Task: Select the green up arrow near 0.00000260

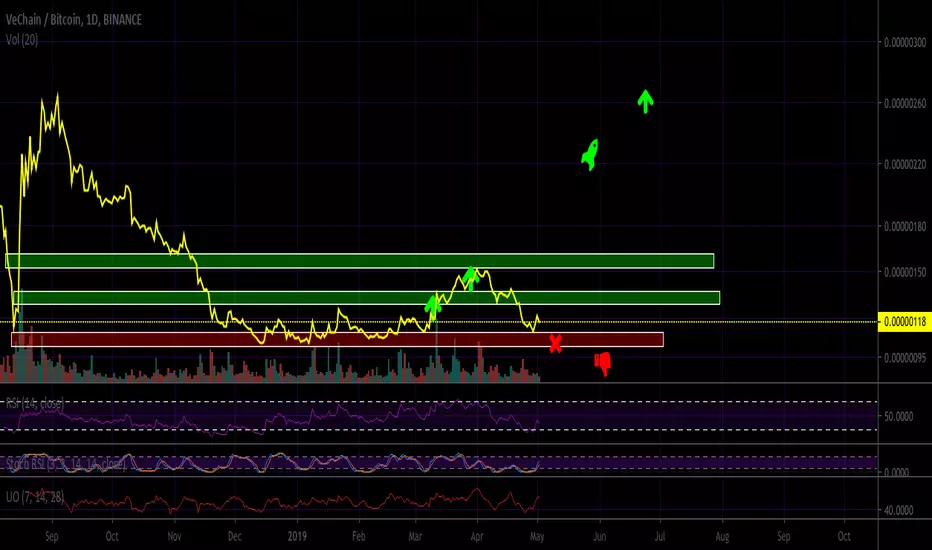Action: coord(646,101)
